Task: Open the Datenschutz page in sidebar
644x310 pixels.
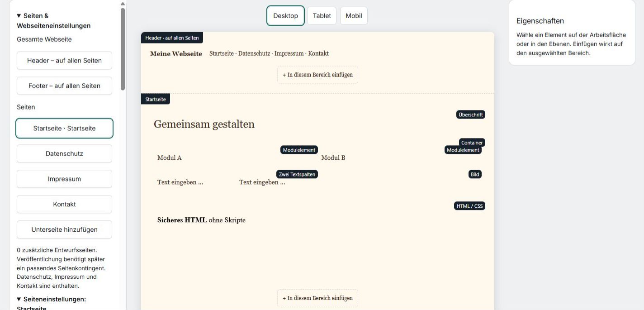Action: [64, 154]
